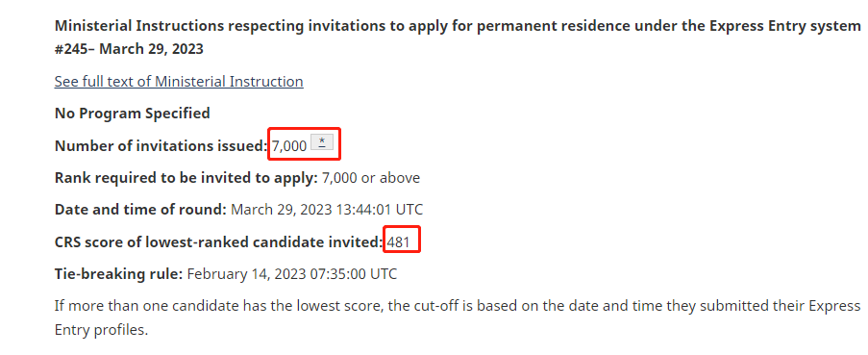Click the 'March 29, 2023 13:44:01 UTC' timestamp

click(x=327, y=210)
